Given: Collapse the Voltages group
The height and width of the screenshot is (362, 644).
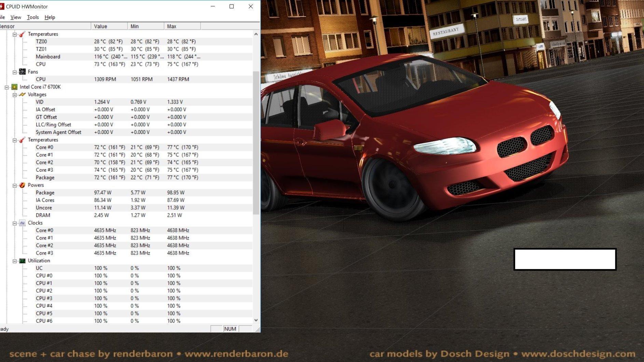Looking at the screenshot, I should [15, 95].
